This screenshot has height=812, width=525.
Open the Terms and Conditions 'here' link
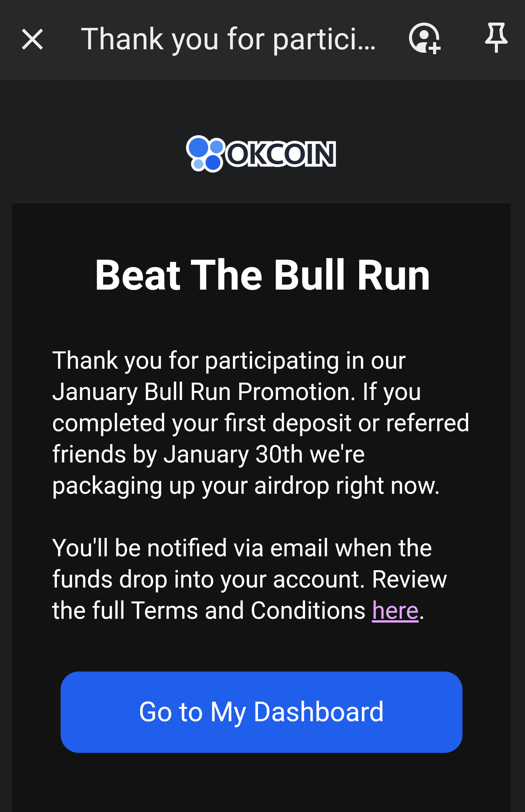tap(395, 610)
